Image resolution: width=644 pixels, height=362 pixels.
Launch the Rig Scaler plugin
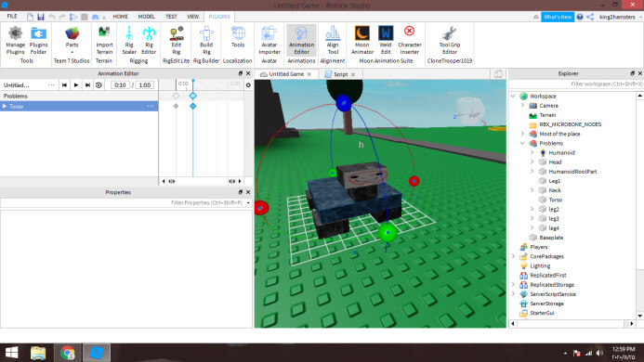[129, 40]
